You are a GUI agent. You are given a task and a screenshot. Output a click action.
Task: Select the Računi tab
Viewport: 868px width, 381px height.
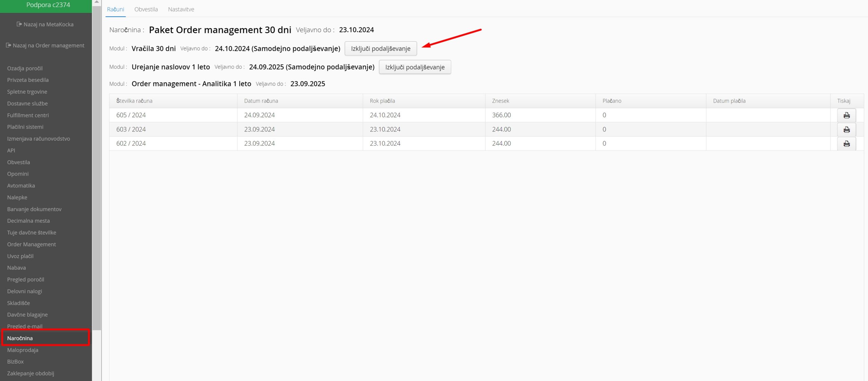116,9
